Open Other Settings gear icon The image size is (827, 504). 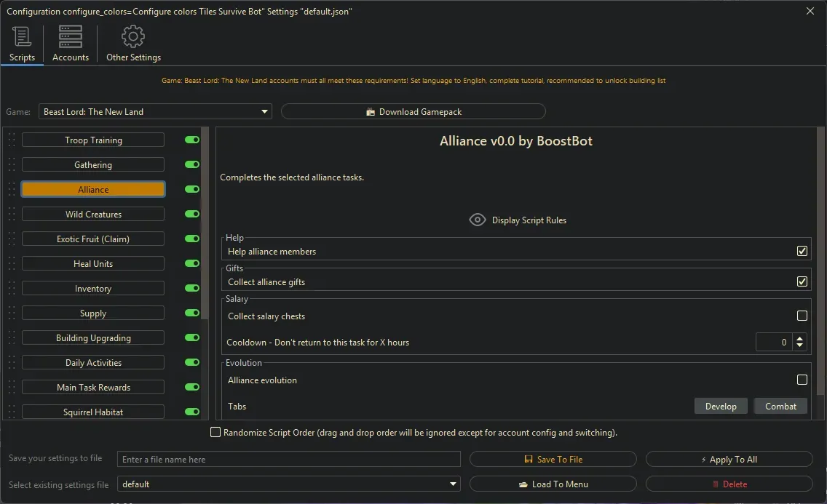133,36
